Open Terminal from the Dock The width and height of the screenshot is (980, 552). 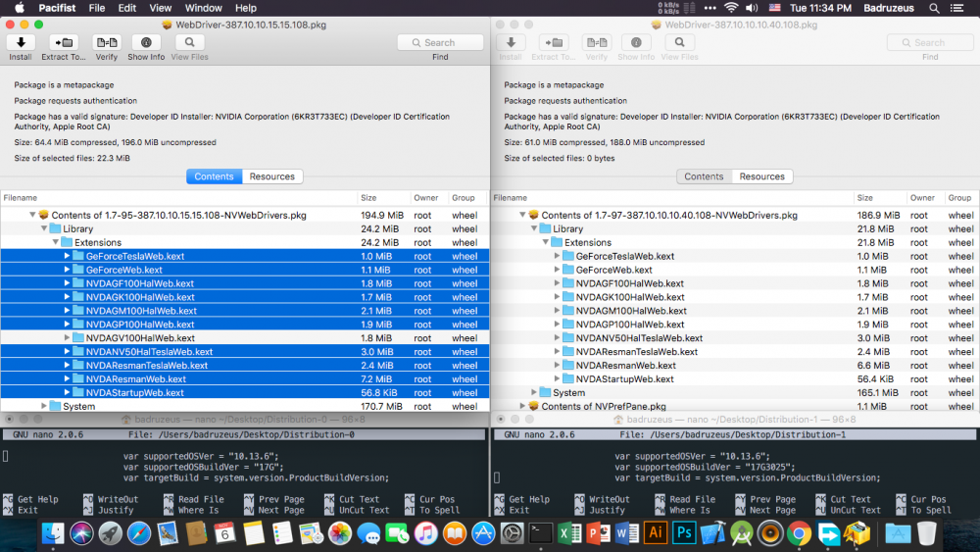[x=541, y=533]
